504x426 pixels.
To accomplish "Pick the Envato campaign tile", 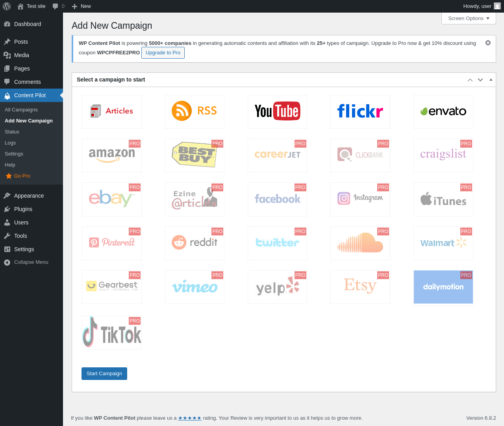I will 443,112.
